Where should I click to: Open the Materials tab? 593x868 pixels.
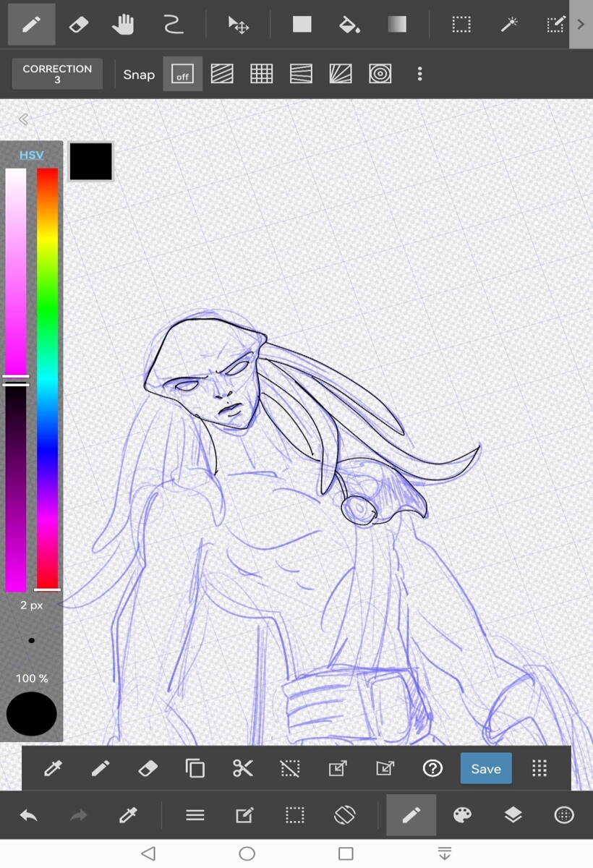pyautogui.click(x=563, y=816)
